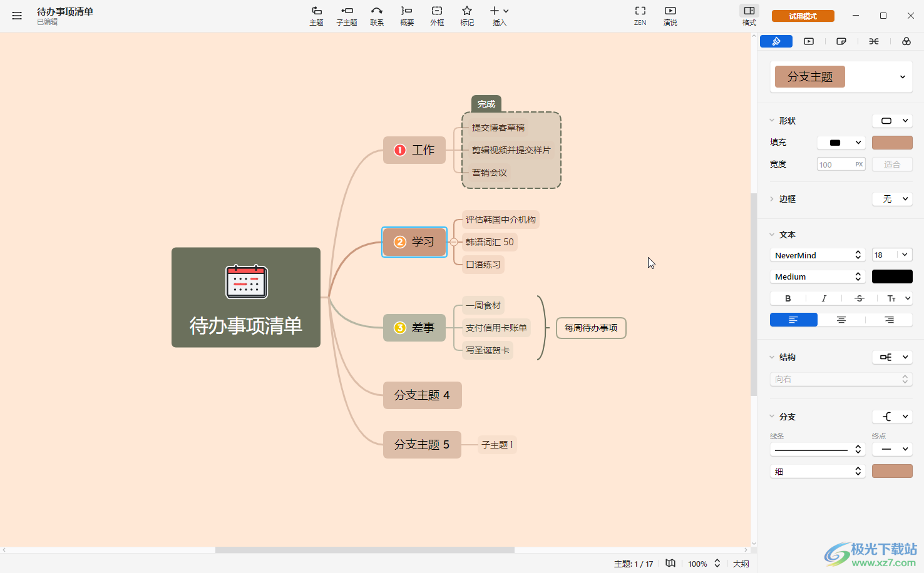Open the border style dropdown showing 无
The height and width of the screenshot is (573, 924).
[892, 199]
